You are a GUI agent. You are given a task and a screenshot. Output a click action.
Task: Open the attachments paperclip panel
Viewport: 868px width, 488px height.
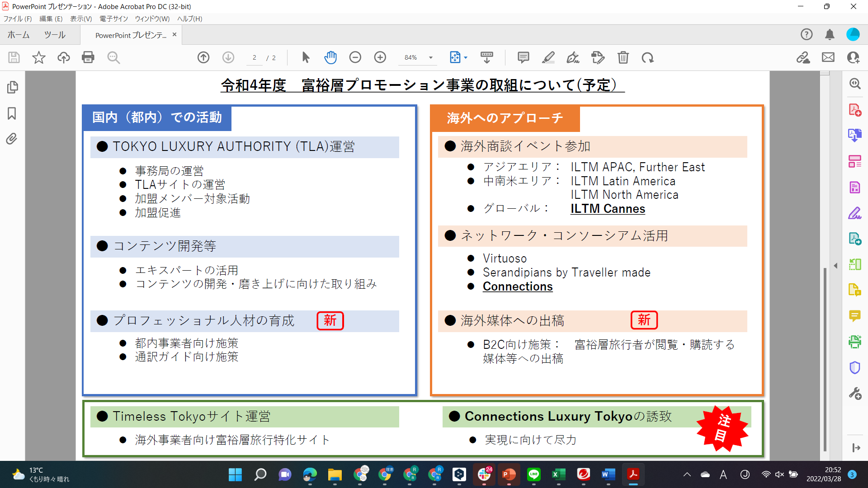coord(12,139)
